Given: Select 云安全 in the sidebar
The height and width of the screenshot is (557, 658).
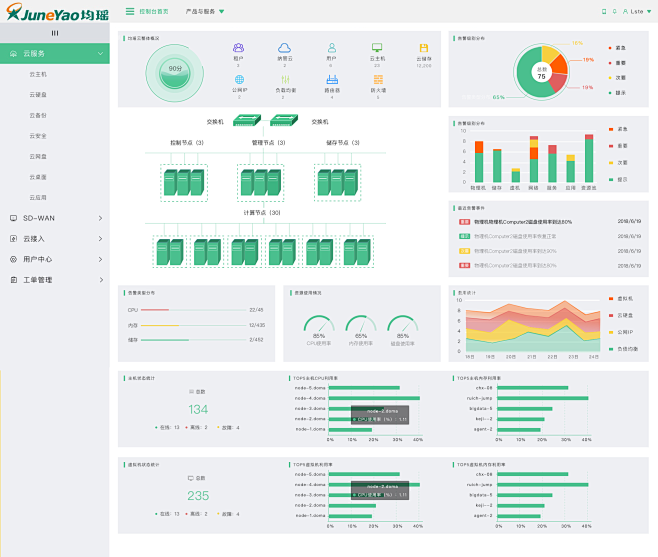Looking at the screenshot, I should (x=38, y=135).
